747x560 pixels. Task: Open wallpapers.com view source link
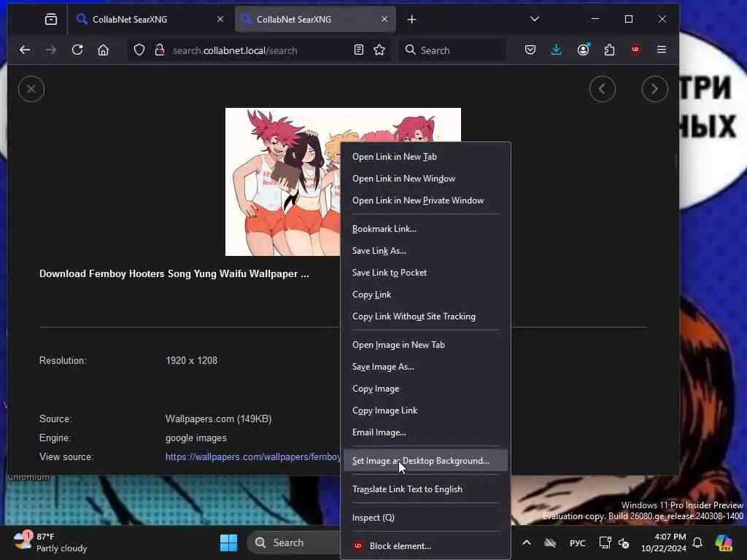coord(253,456)
